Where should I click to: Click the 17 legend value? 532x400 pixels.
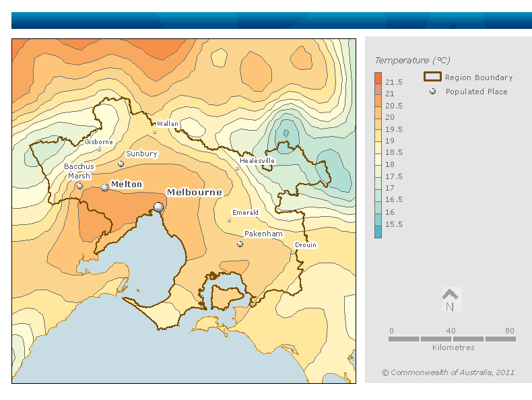point(390,188)
